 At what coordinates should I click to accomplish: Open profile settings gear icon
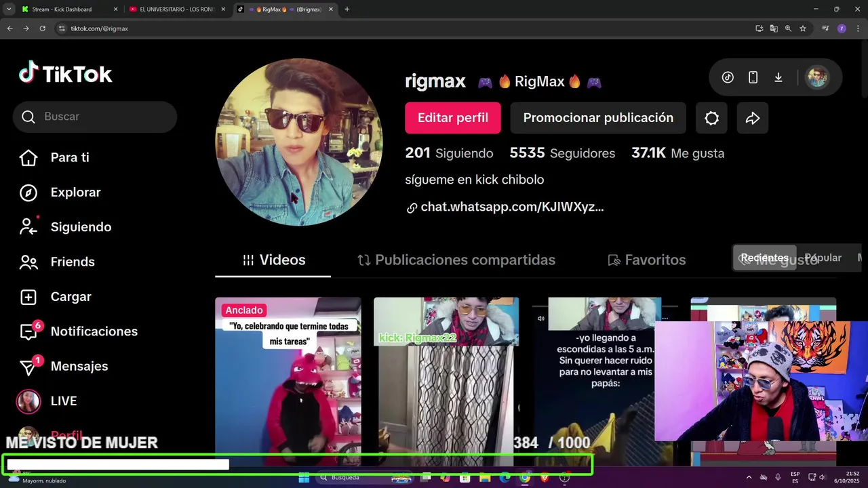click(711, 118)
